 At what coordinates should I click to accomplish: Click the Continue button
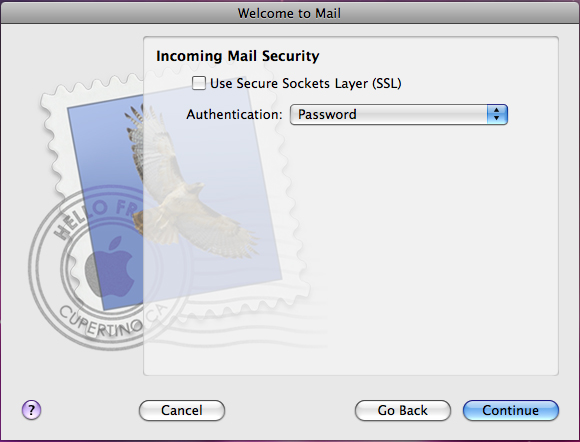click(x=510, y=410)
